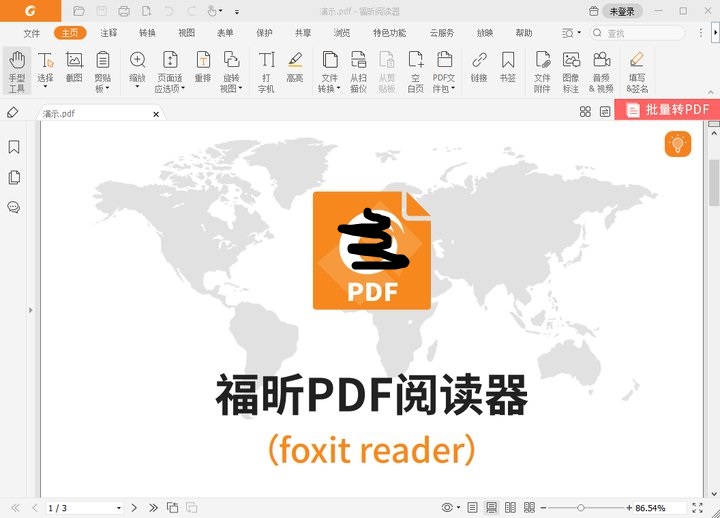Expand the left navigation panel arrow
720x518 pixels.
point(31,310)
